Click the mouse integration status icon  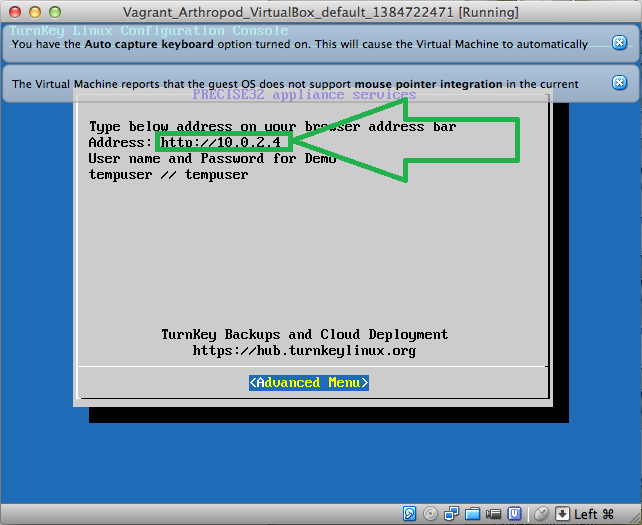[x=542, y=514]
